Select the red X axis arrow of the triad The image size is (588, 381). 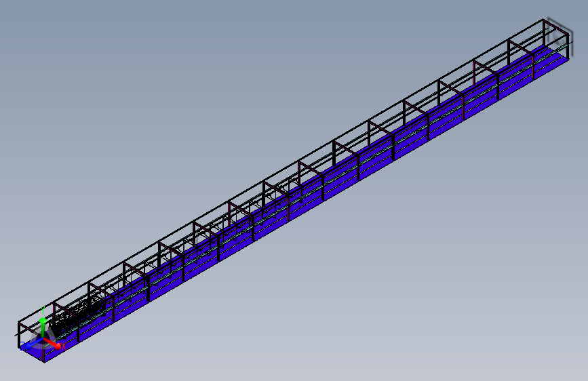(x=52, y=342)
